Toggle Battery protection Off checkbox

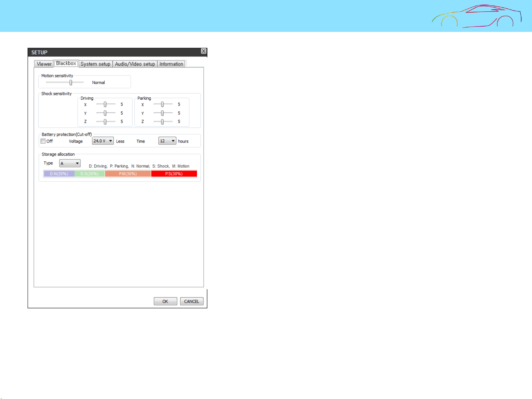coord(43,141)
